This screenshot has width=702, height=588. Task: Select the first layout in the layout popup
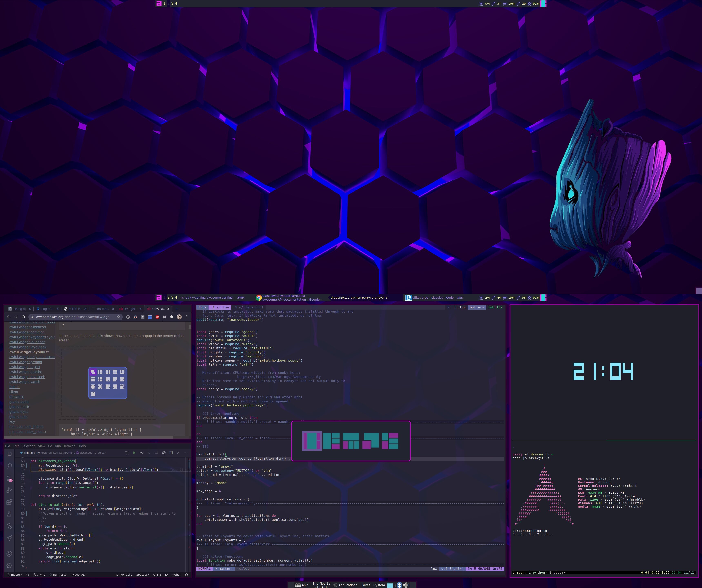pos(312,441)
